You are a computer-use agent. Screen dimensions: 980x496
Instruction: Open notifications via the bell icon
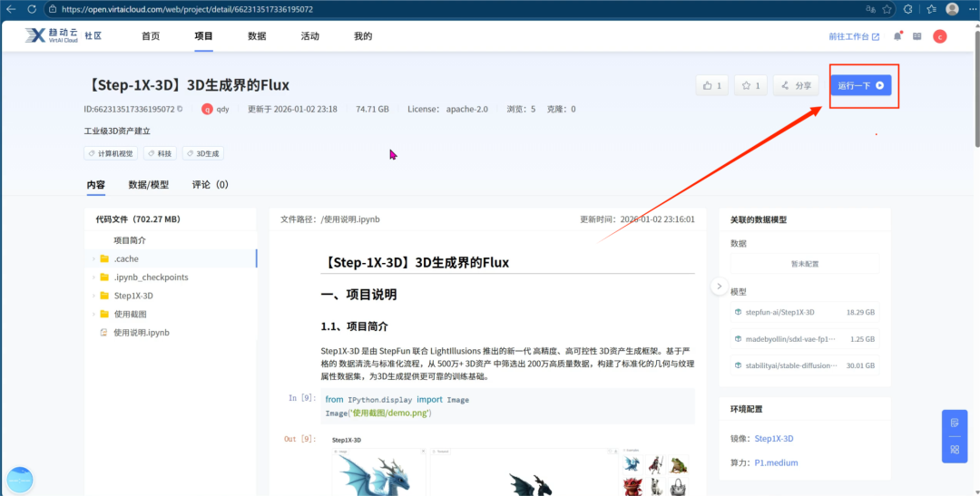[897, 36]
